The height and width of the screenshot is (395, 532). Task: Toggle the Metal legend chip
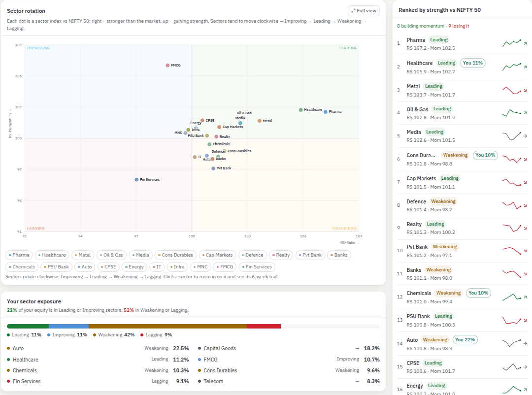83,255
